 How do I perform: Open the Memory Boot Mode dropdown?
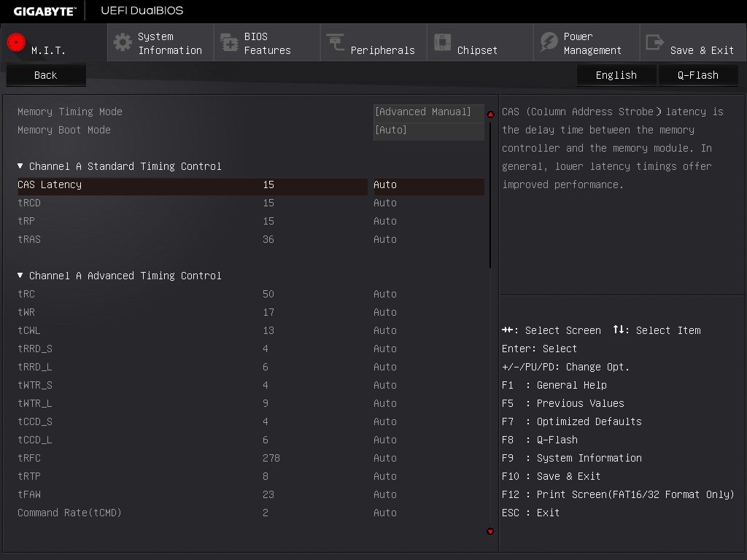(428, 130)
